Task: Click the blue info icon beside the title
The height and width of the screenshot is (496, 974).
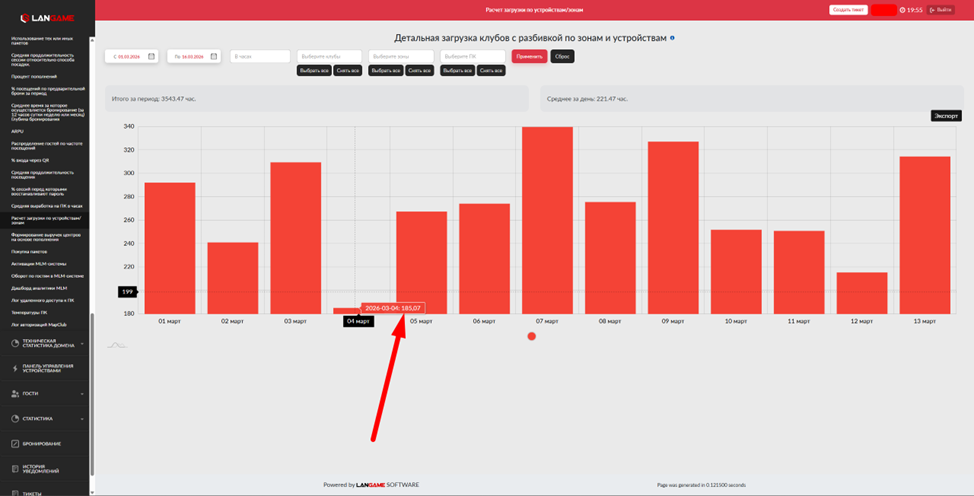Action: click(672, 38)
